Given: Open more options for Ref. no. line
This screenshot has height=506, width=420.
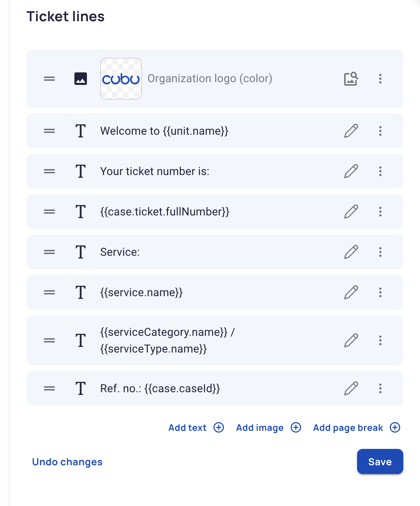Looking at the screenshot, I should point(380,388).
